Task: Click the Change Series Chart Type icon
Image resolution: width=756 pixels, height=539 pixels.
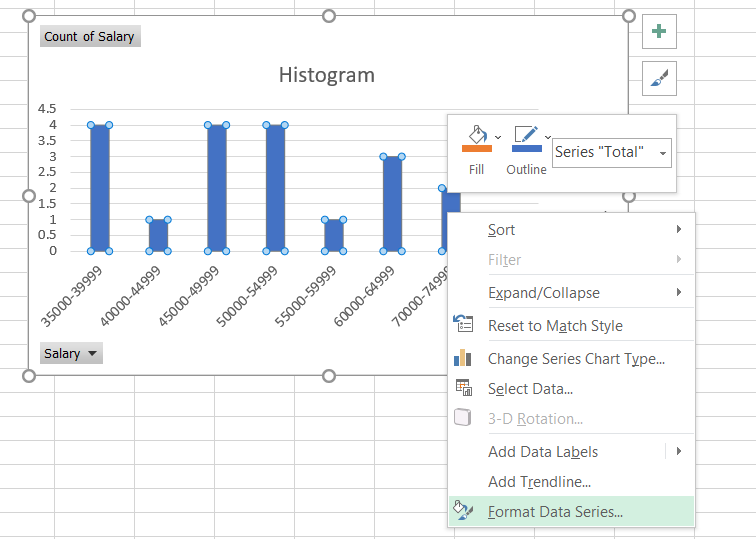Action: [x=463, y=358]
